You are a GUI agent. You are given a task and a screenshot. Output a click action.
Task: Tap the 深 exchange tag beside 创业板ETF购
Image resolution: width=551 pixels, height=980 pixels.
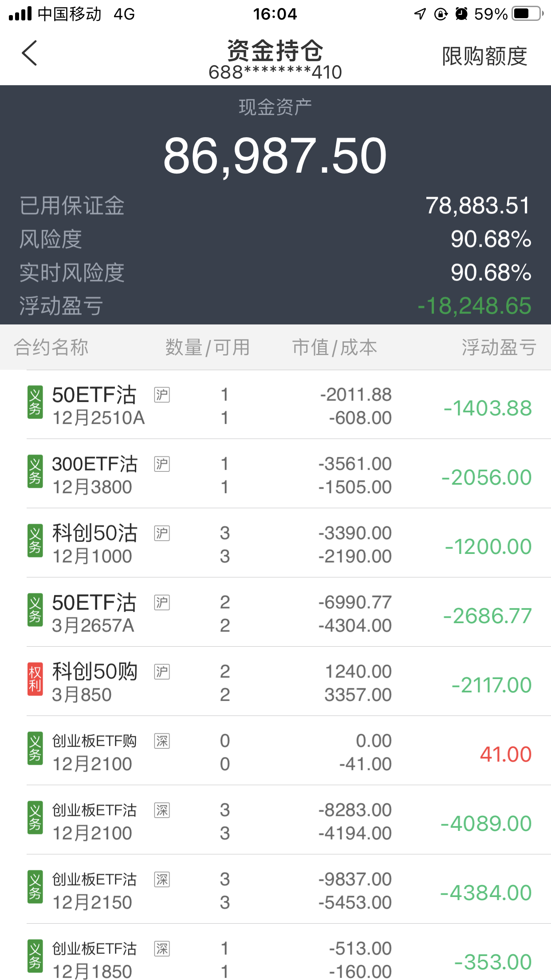pos(162,741)
